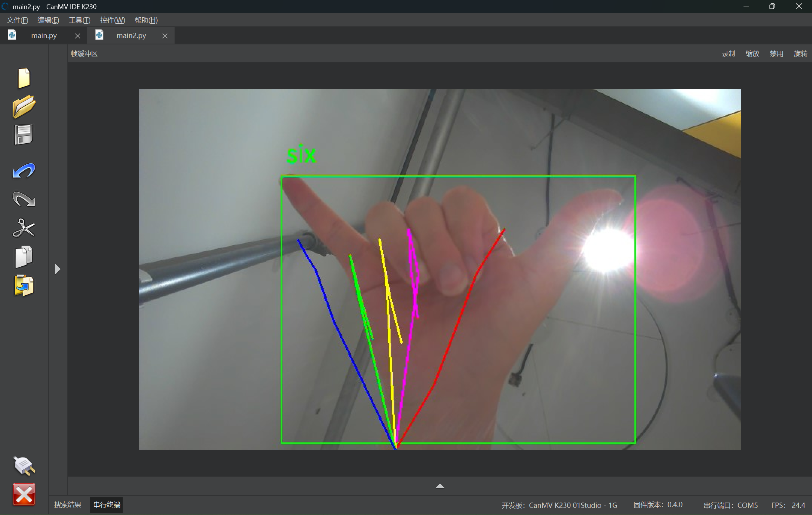Click the firmware version 0.4.0 status
The height and width of the screenshot is (515, 812).
(x=658, y=505)
